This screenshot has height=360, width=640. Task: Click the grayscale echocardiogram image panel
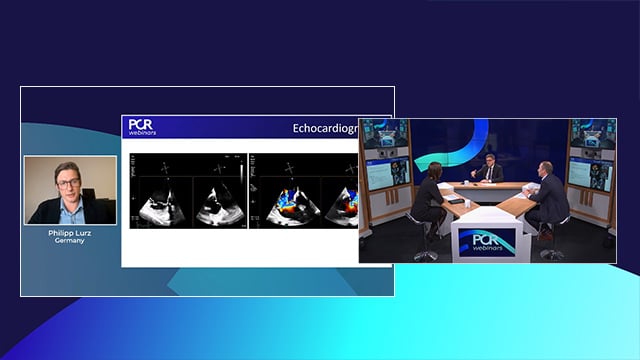point(188,191)
